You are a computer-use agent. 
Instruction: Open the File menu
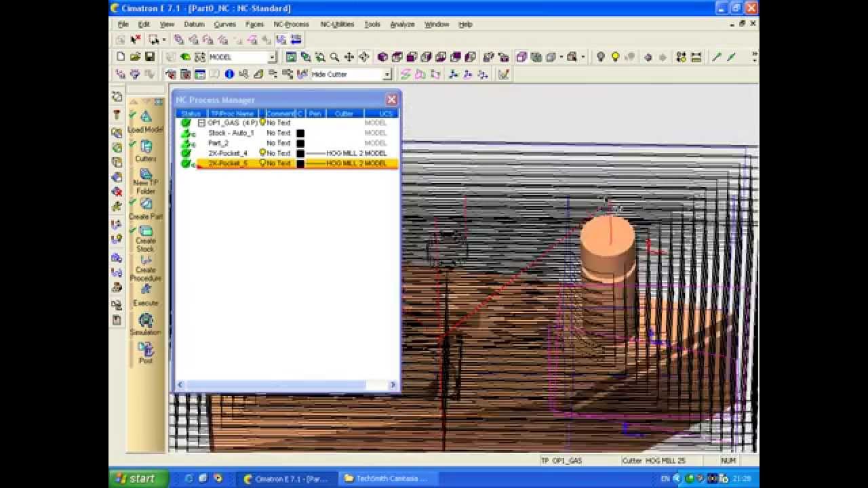pyautogui.click(x=123, y=24)
